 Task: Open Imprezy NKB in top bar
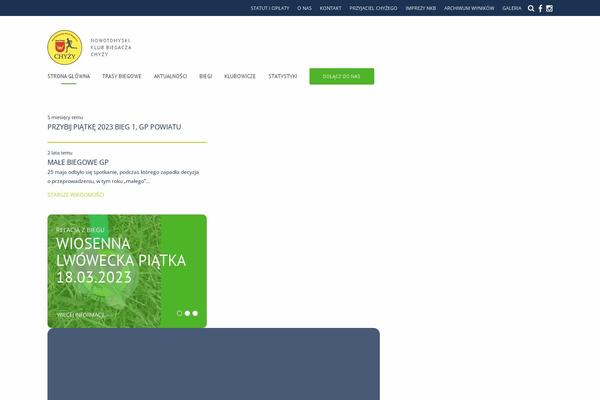[421, 8]
